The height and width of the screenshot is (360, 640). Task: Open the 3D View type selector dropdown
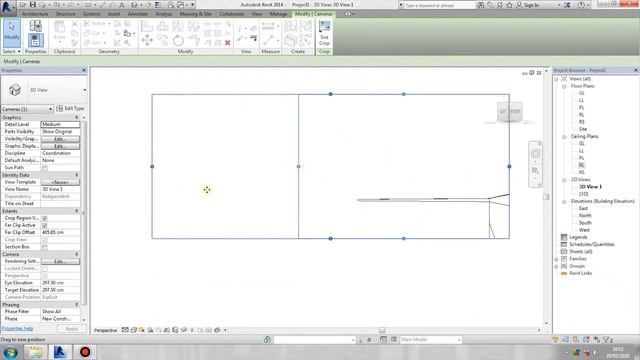[84, 90]
